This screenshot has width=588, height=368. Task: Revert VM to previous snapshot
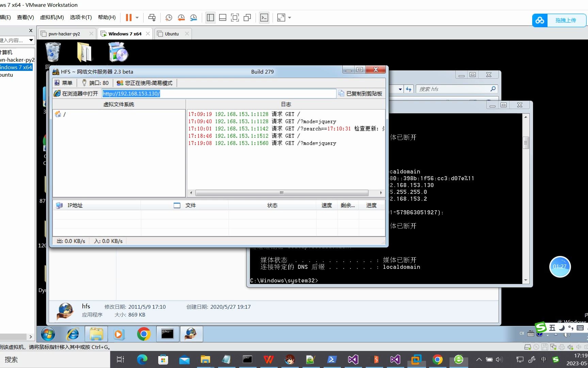[x=181, y=17]
